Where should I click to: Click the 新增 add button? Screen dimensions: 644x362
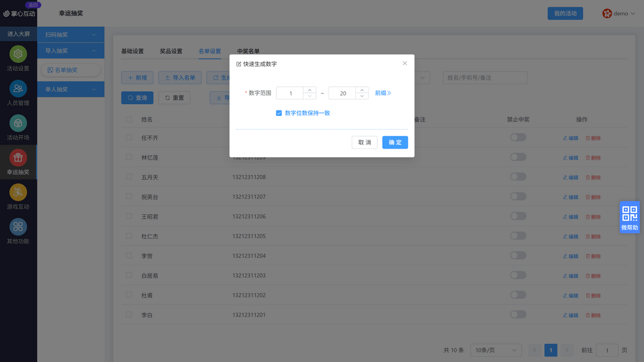click(137, 78)
